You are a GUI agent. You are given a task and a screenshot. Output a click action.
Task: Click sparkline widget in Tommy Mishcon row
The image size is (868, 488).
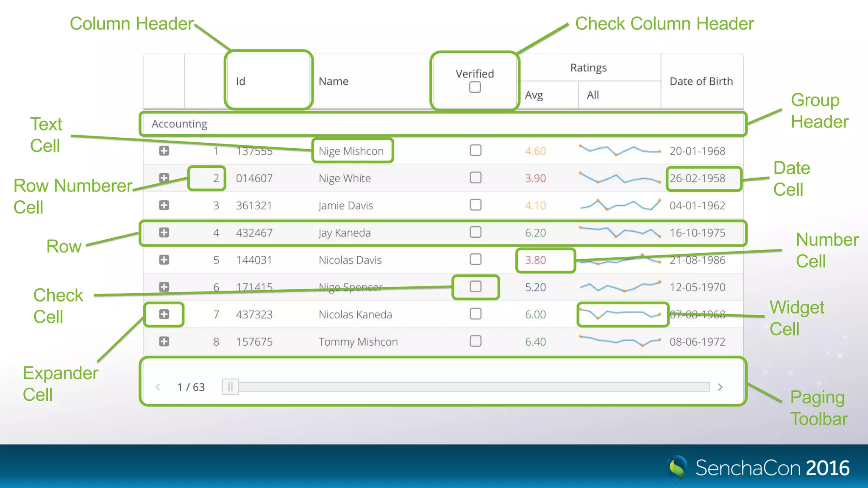620,341
